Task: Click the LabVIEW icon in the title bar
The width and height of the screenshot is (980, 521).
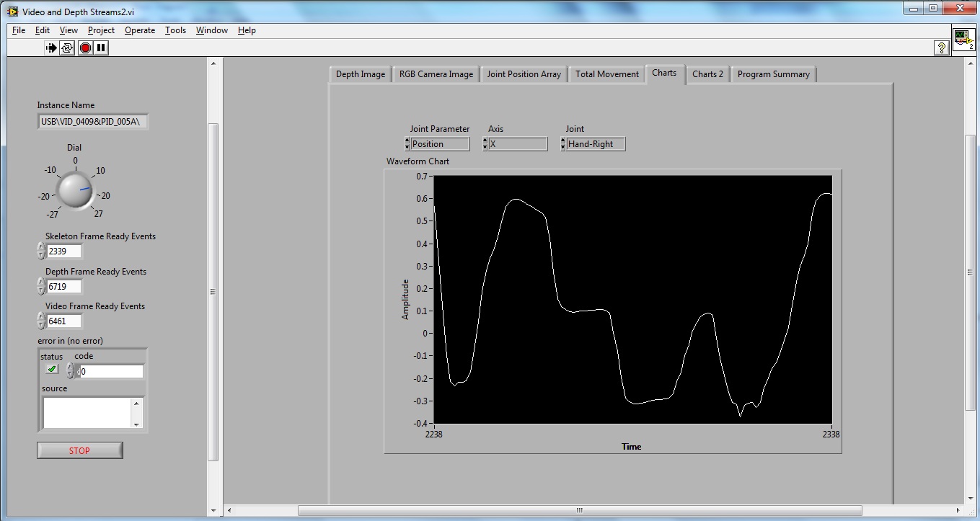Action: pos(12,12)
